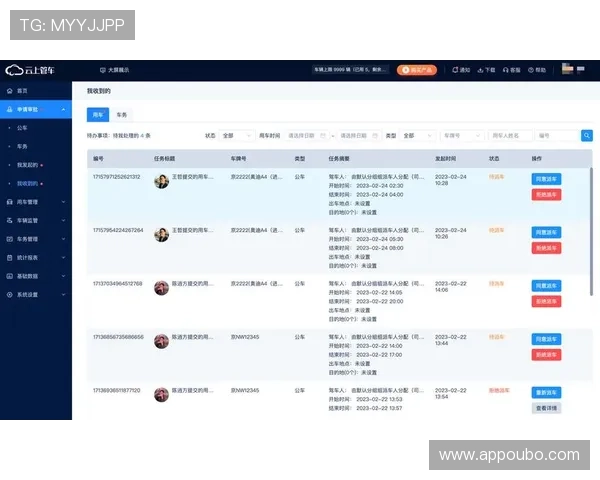Open the 车牌号 plate number dropdown
The width and height of the screenshot is (600, 480).
[x=462, y=136]
